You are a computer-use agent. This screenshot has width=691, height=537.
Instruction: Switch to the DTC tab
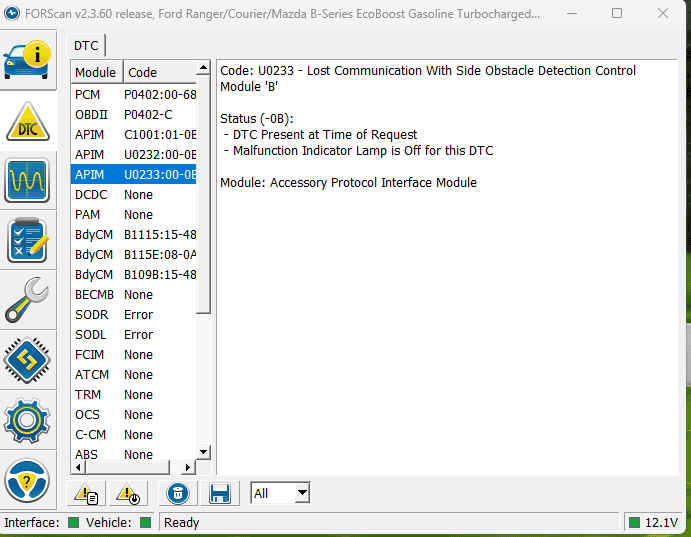tap(86, 46)
